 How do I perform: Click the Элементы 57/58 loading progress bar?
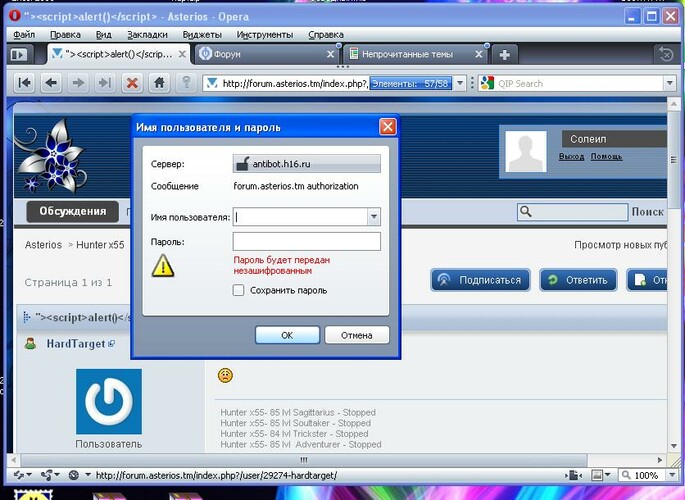(411, 83)
